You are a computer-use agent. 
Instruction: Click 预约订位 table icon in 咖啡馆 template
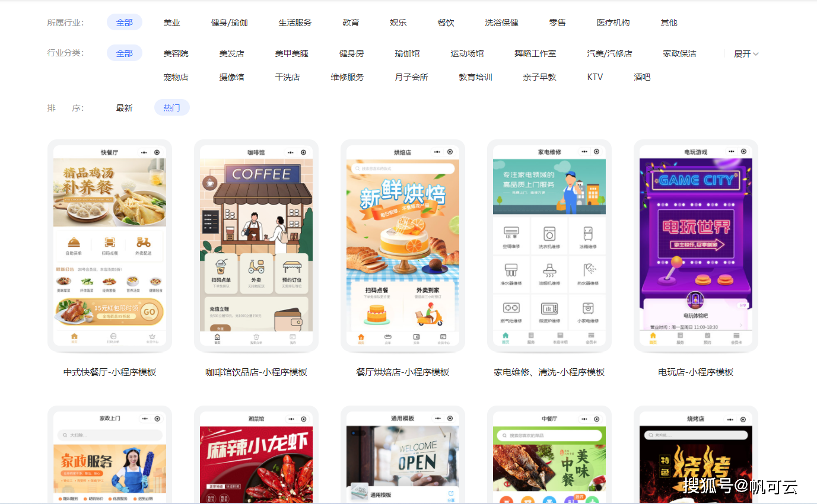point(292,266)
